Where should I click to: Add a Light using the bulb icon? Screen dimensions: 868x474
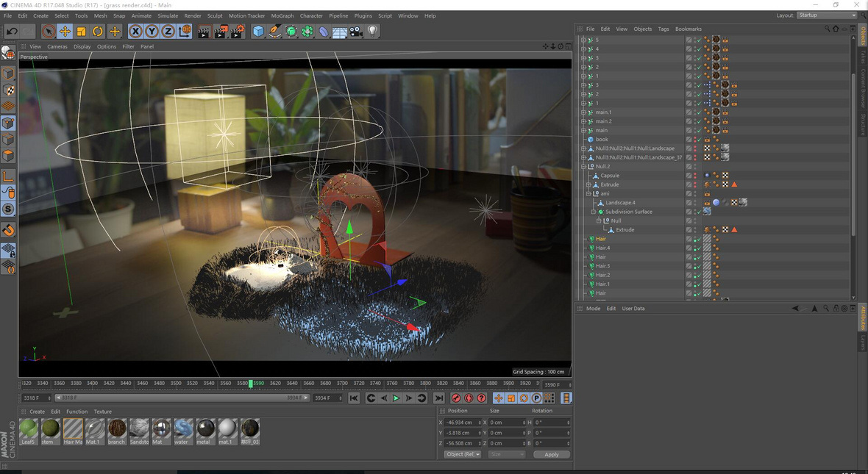373,31
